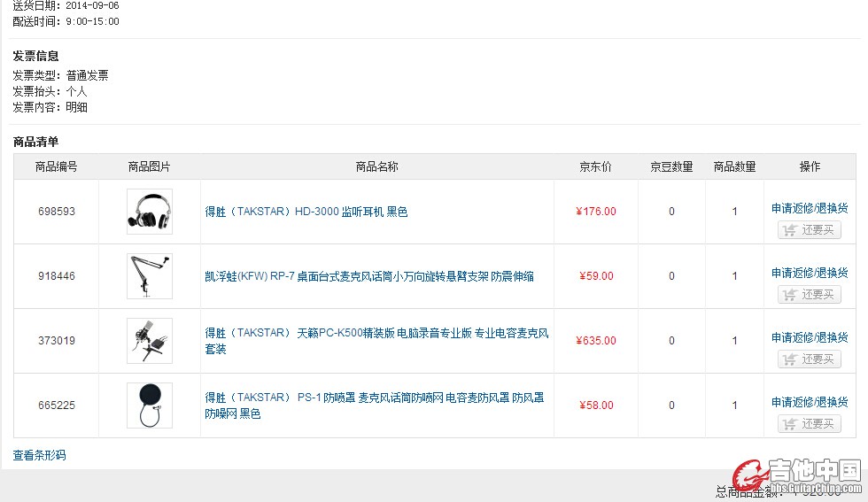
Task: Apply for return/repair on the PS-1 row
Action: [x=810, y=402]
